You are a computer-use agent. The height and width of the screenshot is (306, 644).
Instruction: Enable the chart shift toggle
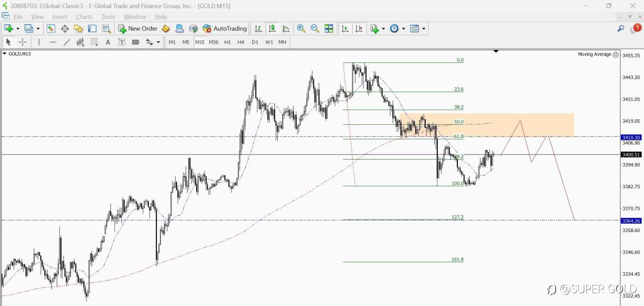359,29
